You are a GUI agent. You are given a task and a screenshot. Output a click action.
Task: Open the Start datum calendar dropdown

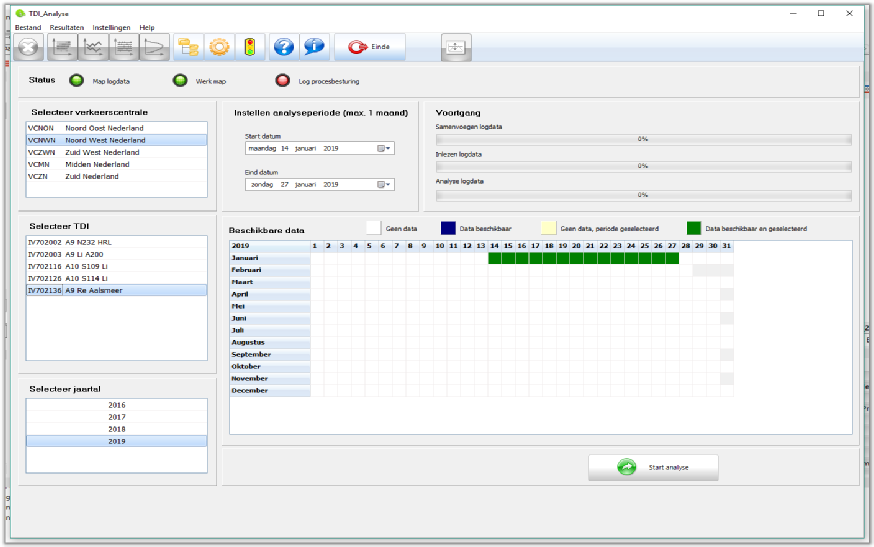point(384,148)
